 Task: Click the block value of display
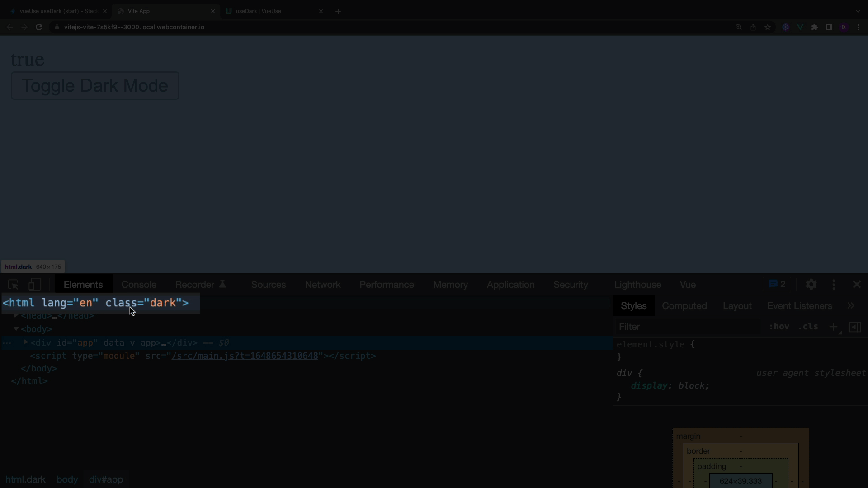click(692, 386)
